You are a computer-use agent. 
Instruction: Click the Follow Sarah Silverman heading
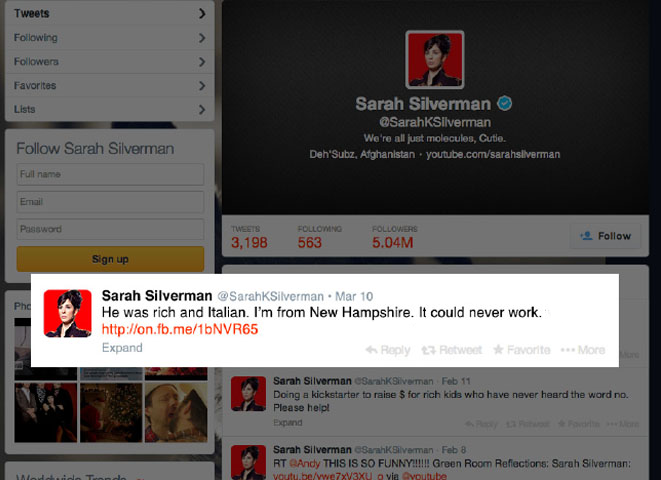(x=95, y=148)
